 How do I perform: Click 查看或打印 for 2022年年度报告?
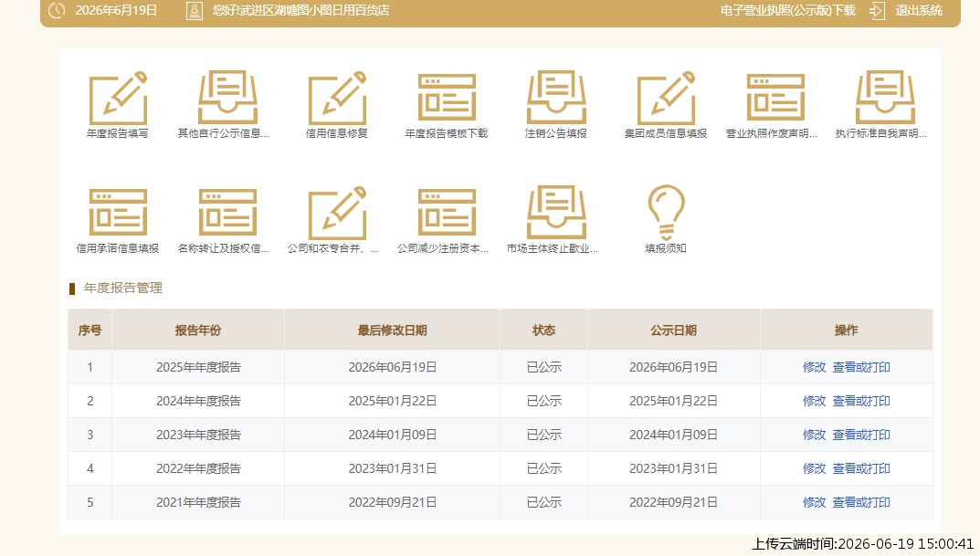[861, 468]
